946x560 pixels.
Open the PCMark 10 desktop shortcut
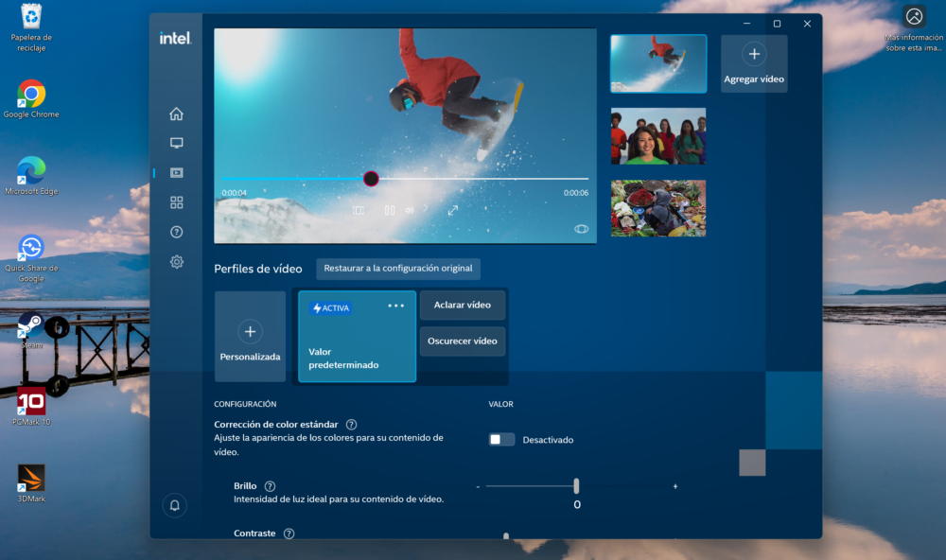(31, 407)
